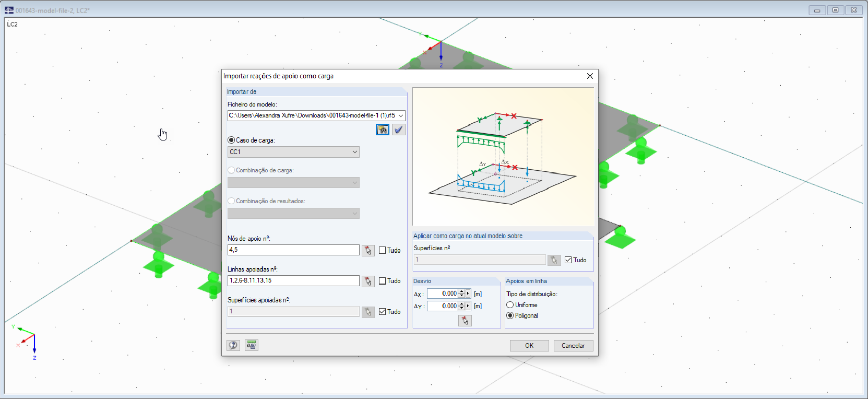
Task: Minimize the 001643-model-file-2 window
Action: [x=817, y=10]
